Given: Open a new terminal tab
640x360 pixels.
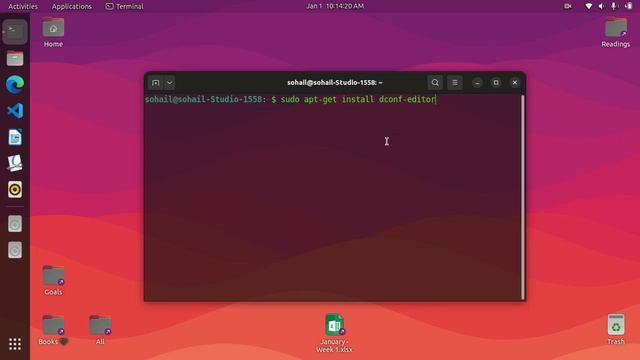Looking at the screenshot, I should click(156, 83).
